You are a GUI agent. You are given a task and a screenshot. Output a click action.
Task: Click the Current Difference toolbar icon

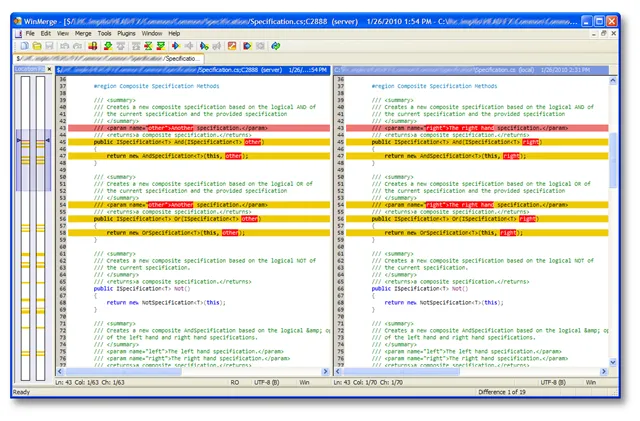(x=147, y=46)
